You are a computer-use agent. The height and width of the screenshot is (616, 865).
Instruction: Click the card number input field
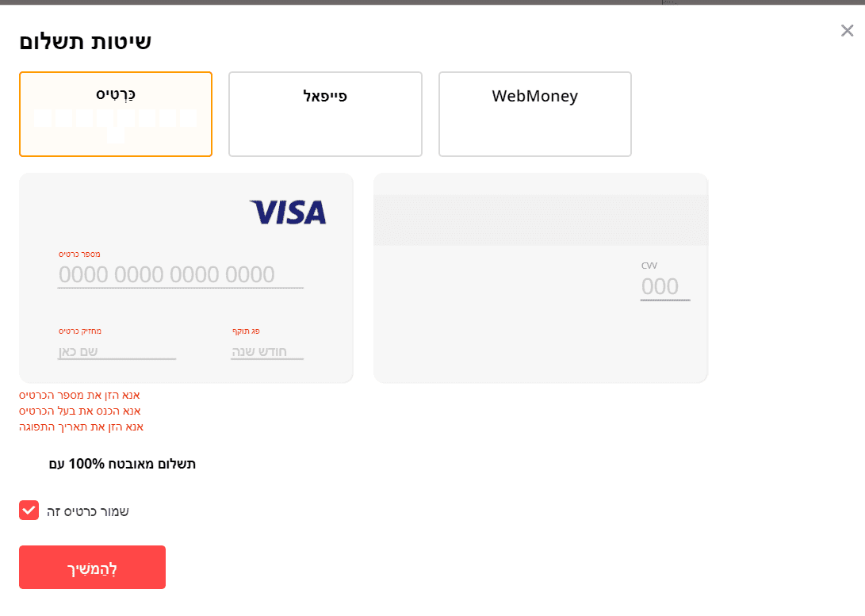[x=180, y=275]
